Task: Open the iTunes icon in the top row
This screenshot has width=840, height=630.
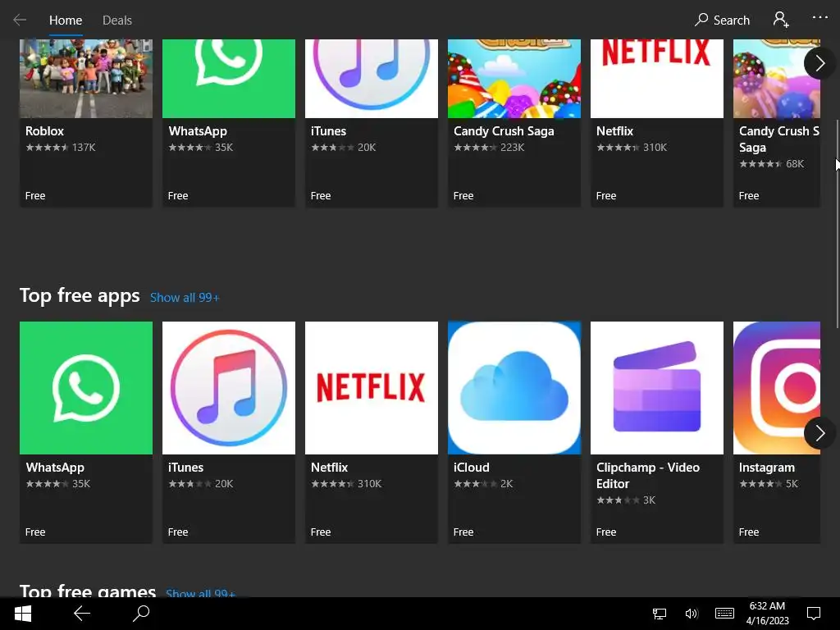Action: 372,78
